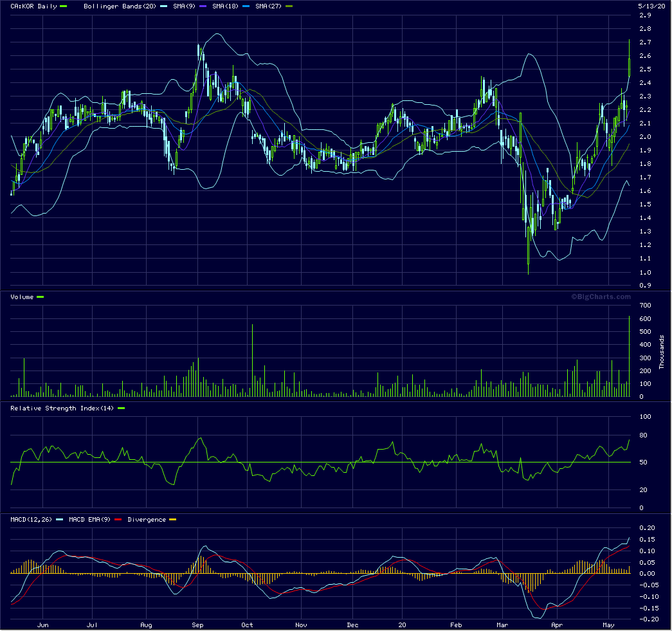Click the SMA(9) legend label
672x631 pixels.
click(184, 6)
